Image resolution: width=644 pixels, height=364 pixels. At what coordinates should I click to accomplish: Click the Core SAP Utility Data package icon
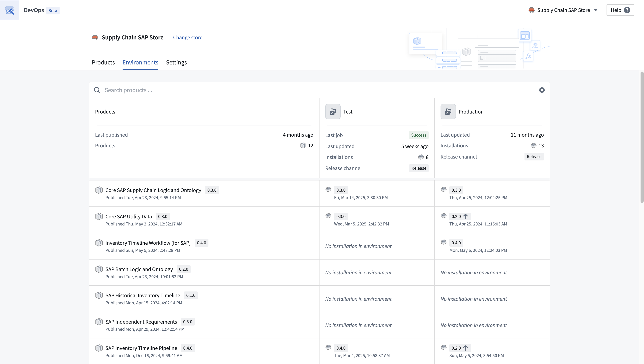pos(99,216)
